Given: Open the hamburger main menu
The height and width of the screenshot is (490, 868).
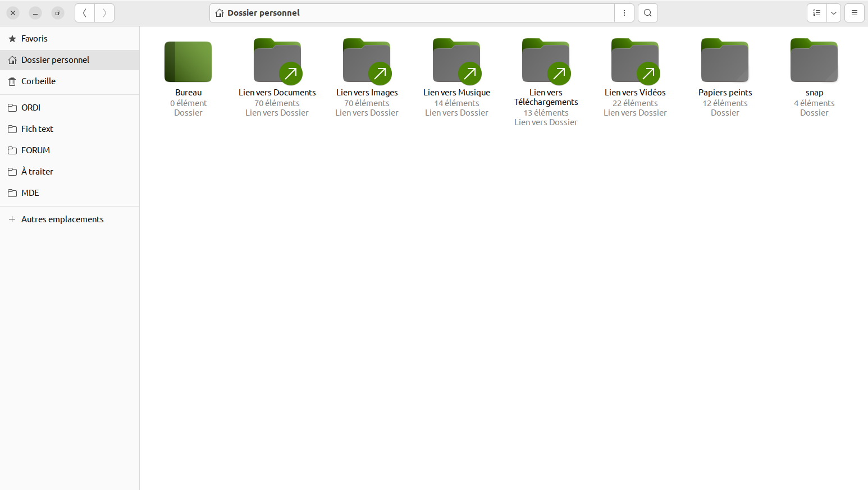Looking at the screenshot, I should click(855, 13).
